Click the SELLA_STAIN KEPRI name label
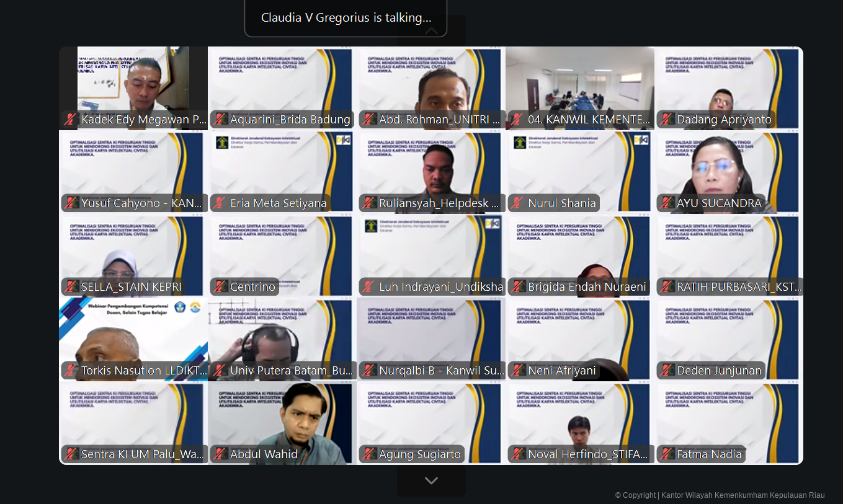 131,287
